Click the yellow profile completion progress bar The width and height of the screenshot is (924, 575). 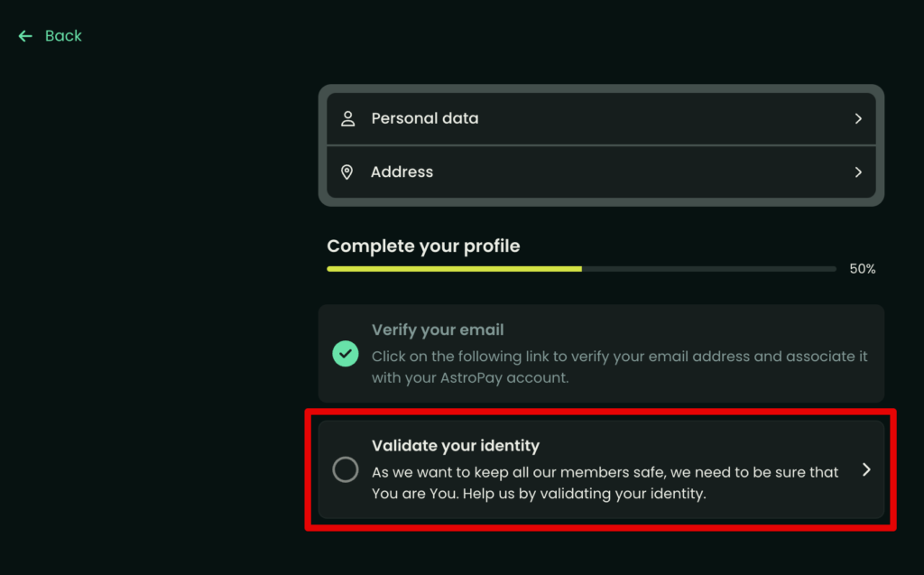(455, 269)
